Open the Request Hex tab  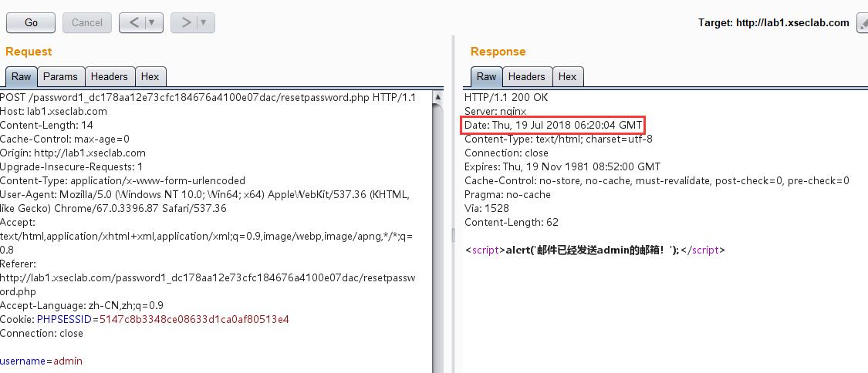pos(150,77)
